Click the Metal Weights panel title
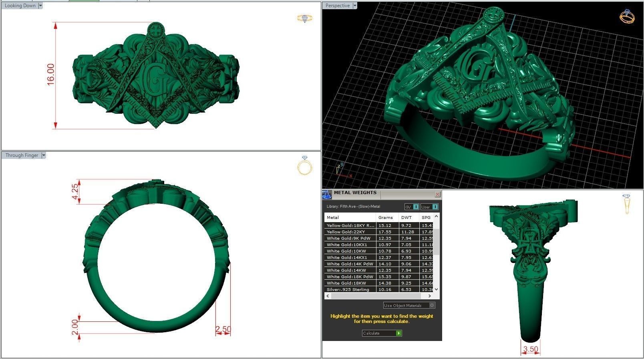Viewport: 644px width, 359px height. click(x=355, y=193)
